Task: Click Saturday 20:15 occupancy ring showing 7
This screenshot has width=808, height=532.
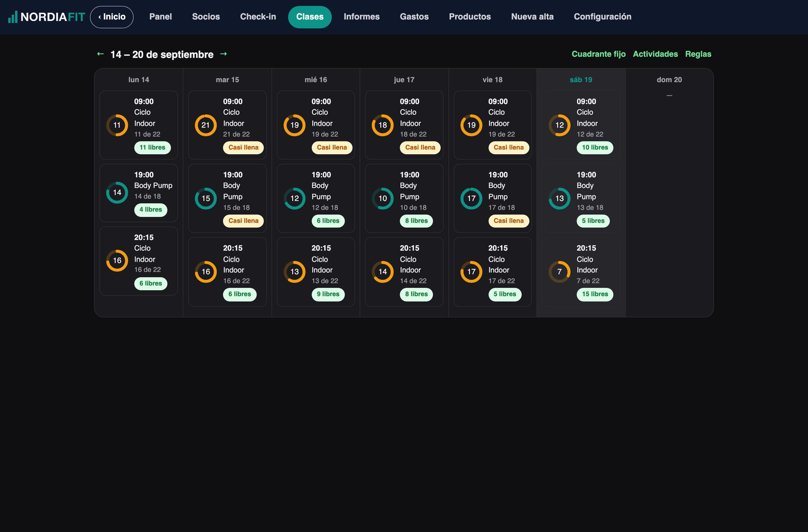Action: (560, 272)
